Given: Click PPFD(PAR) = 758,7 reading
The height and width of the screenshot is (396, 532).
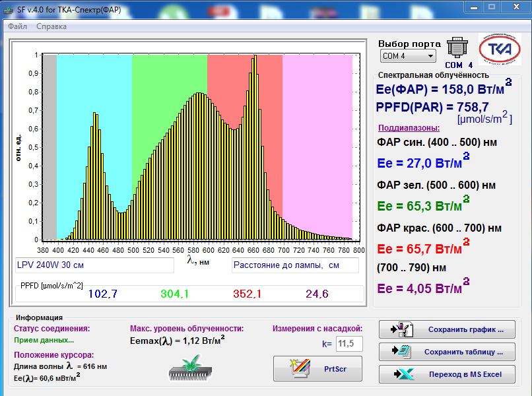Looking at the screenshot, I should coord(432,107).
